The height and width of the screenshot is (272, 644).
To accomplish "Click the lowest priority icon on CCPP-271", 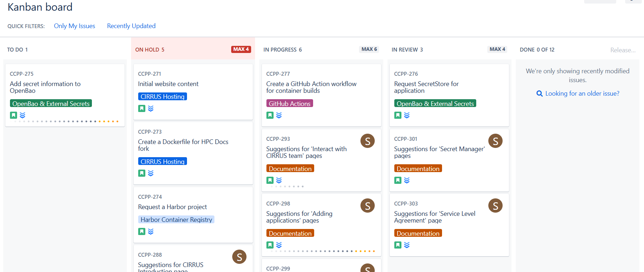I will 151,108.
